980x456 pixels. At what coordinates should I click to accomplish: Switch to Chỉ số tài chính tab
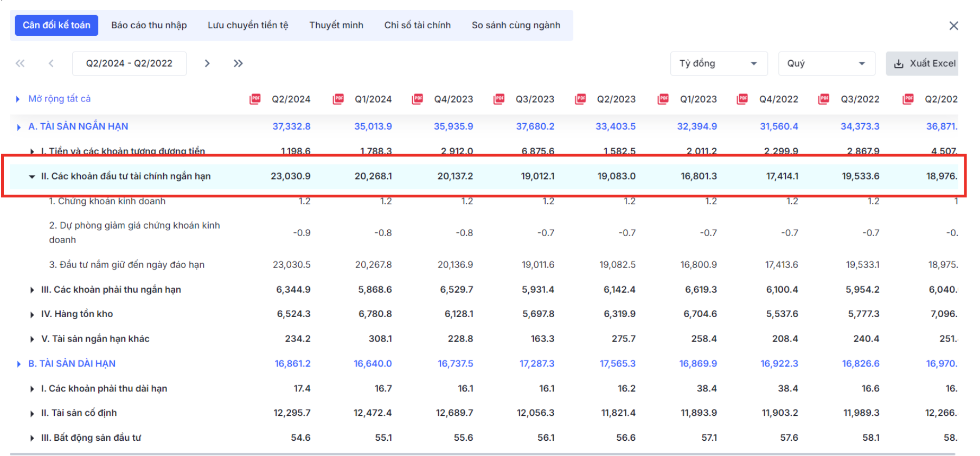pyautogui.click(x=418, y=26)
